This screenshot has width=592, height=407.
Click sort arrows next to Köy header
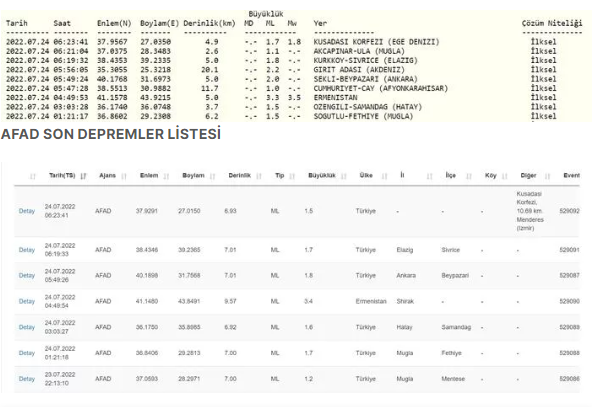(x=505, y=176)
